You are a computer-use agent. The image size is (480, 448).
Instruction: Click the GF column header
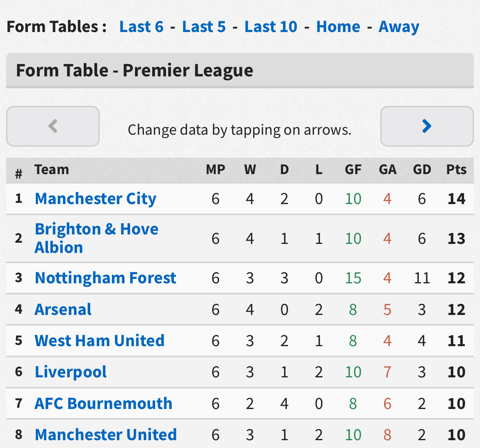(353, 170)
